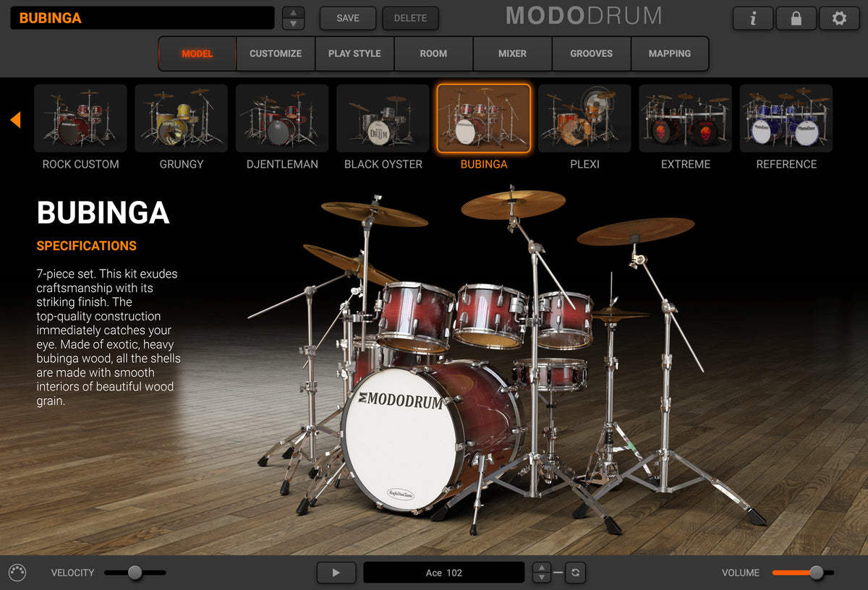Click the SPECIFICATIONS heading
This screenshot has height=590, width=868.
pos(86,246)
